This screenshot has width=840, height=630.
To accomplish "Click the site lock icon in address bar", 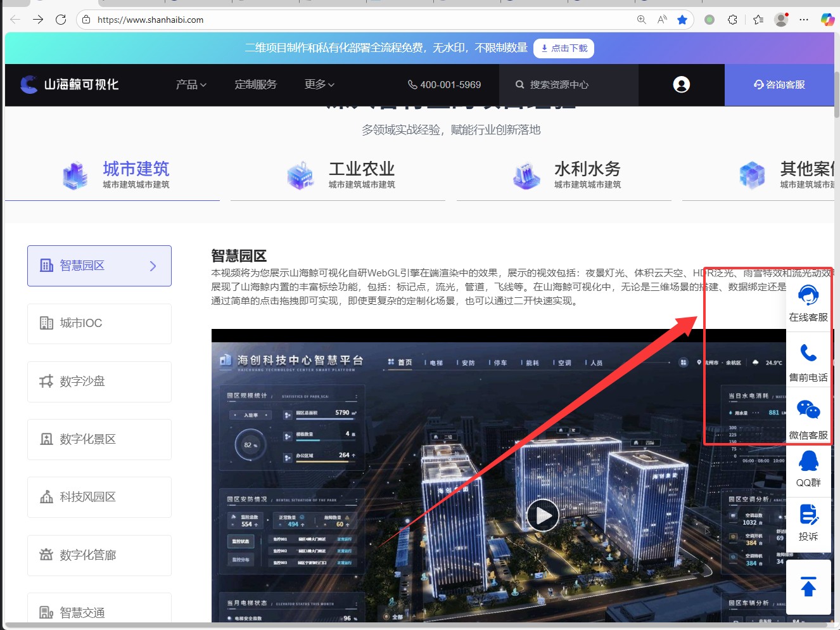I will [86, 20].
